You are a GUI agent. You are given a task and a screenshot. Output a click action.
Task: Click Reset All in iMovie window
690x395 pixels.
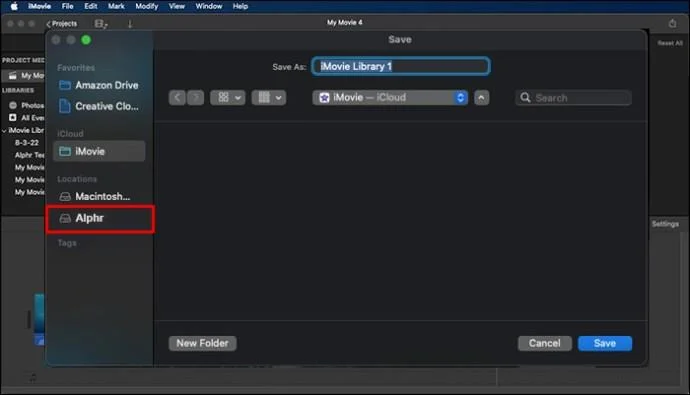[x=670, y=43]
